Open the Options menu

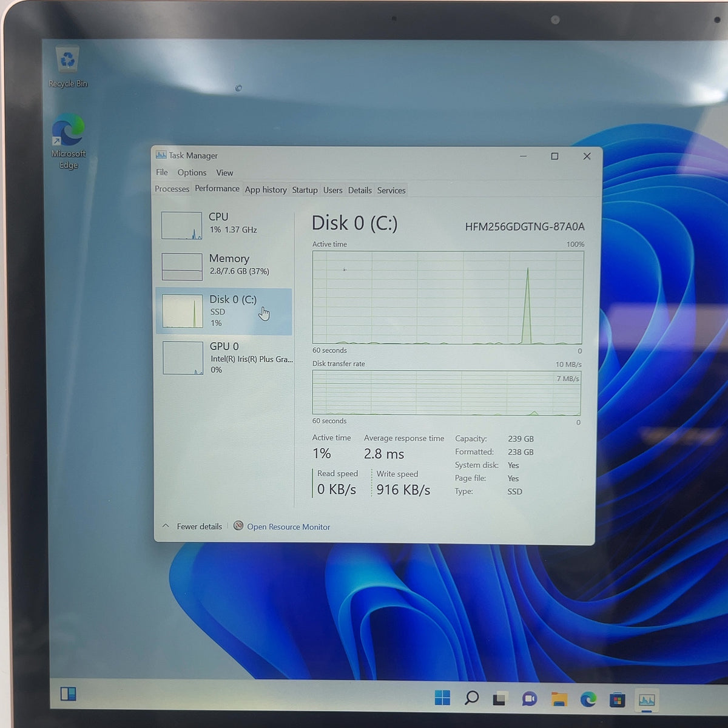[x=192, y=172]
